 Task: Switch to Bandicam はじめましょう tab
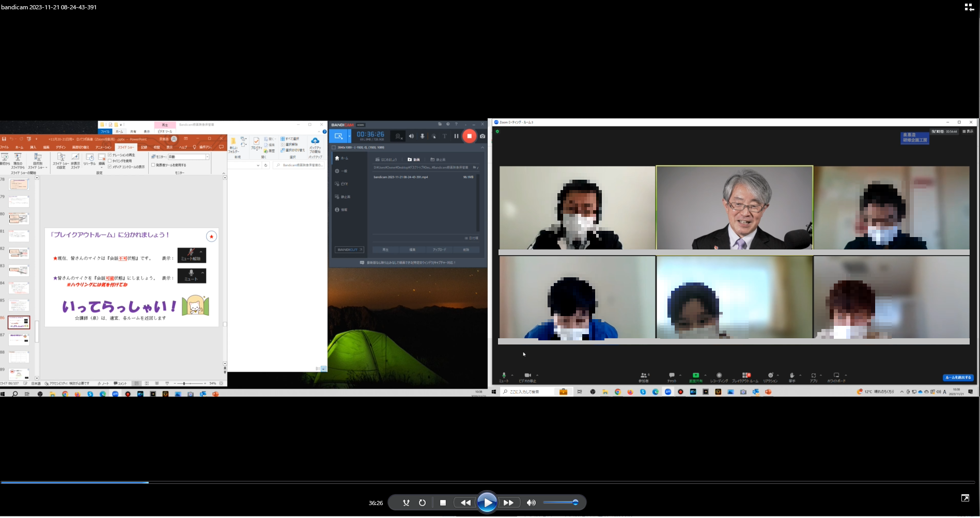point(386,160)
